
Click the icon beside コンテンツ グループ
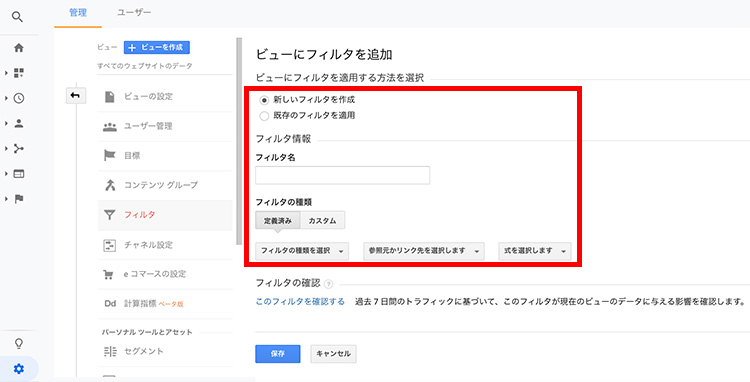pyautogui.click(x=110, y=185)
